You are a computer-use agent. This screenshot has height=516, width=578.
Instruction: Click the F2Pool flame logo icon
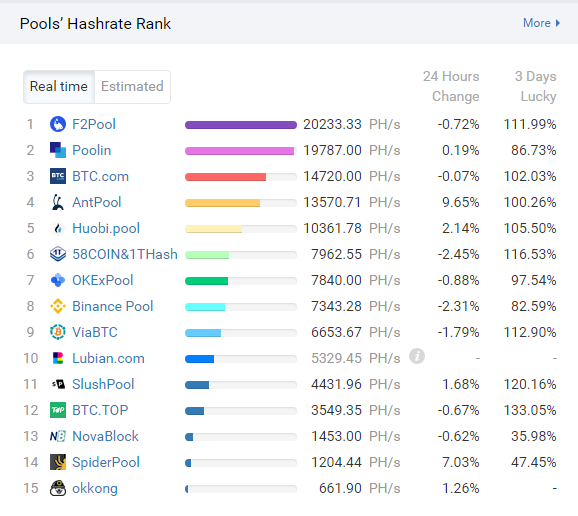pyautogui.click(x=58, y=124)
